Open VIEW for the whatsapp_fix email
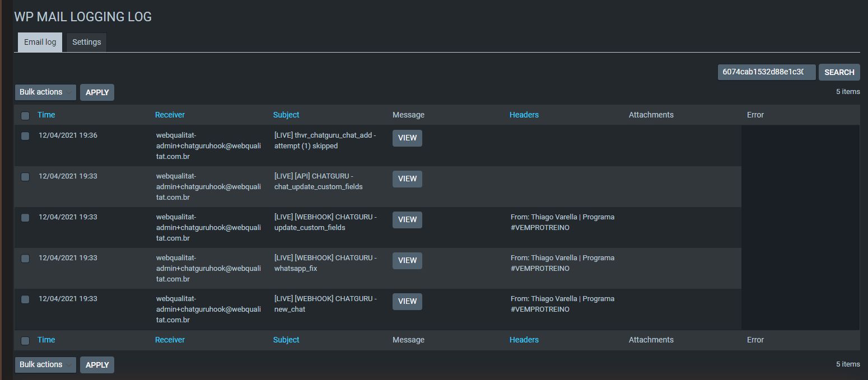The height and width of the screenshot is (380, 868). pyautogui.click(x=407, y=261)
